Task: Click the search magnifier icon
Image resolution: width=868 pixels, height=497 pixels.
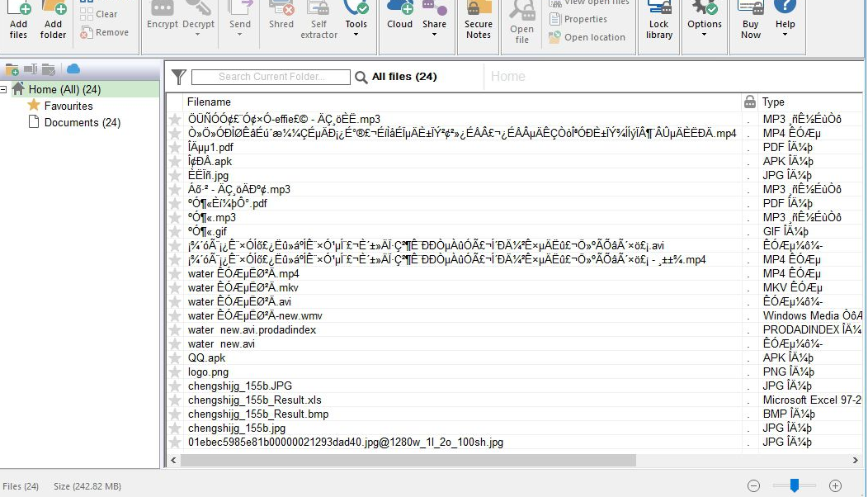Action: coord(361,77)
